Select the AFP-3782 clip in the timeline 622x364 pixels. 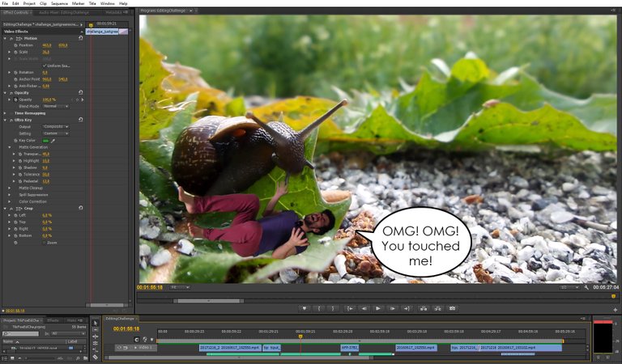click(x=349, y=347)
